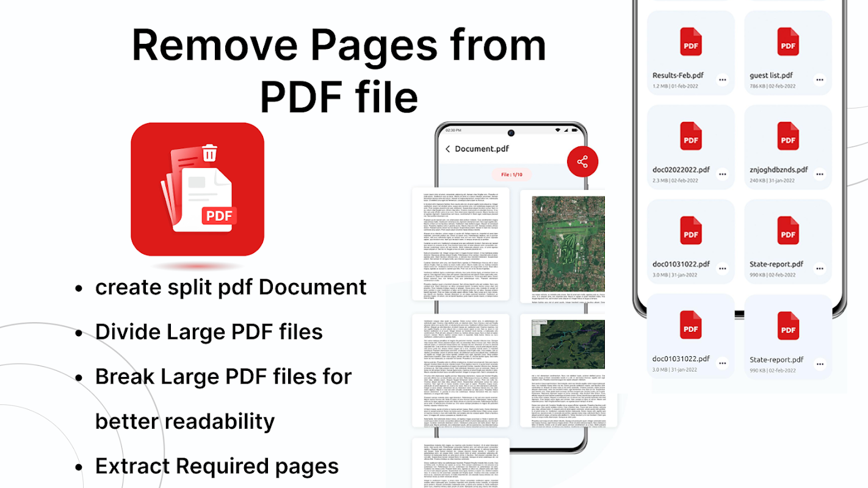Click the Document.pdf title text

click(x=482, y=149)
